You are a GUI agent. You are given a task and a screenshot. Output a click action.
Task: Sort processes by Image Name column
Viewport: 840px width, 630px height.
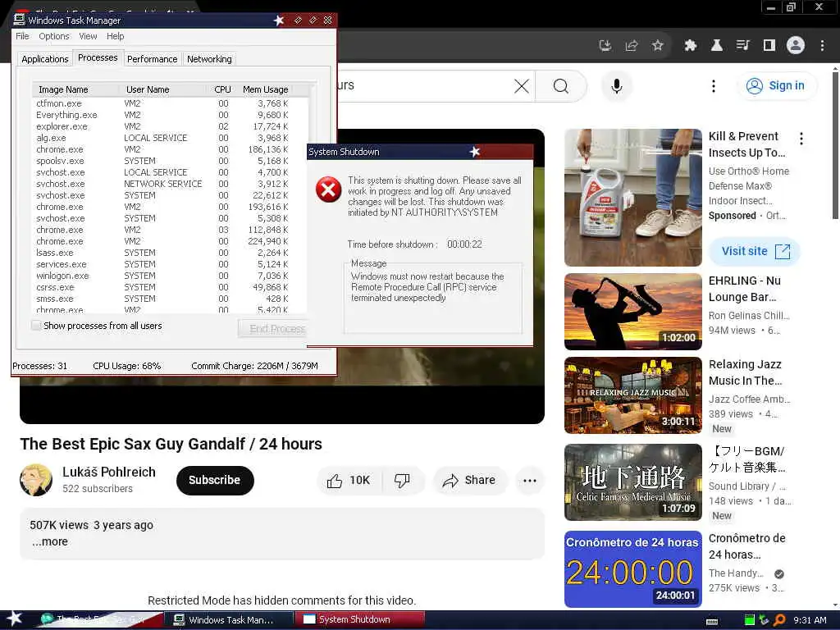(x=75, y=89)
